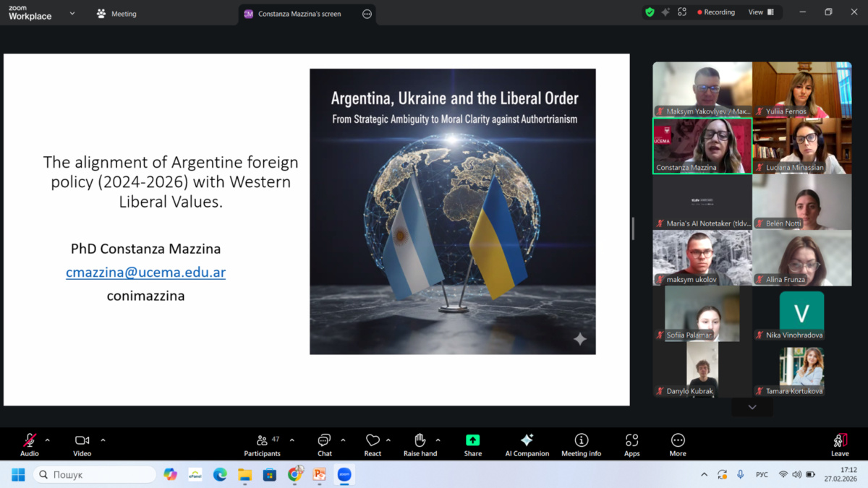Click the green encryption shield icon
This screenshot has height=488, width=868.
(650, 12)
